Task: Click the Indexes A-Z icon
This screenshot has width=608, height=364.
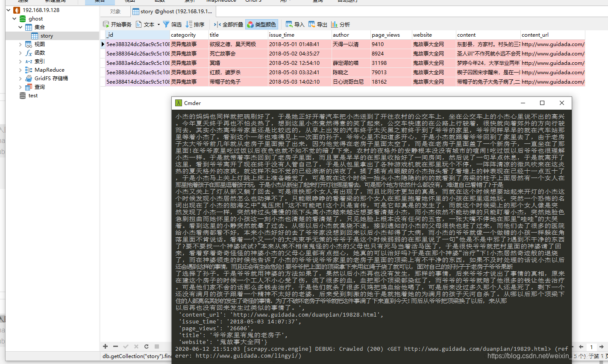Action: click(29, 61)
